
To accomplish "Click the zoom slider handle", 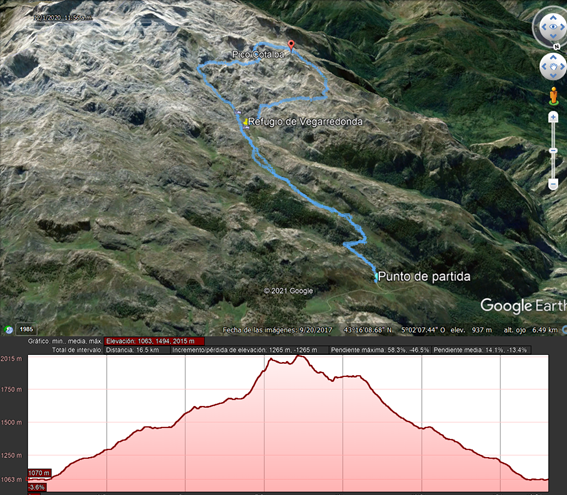I will click(553, 150).
